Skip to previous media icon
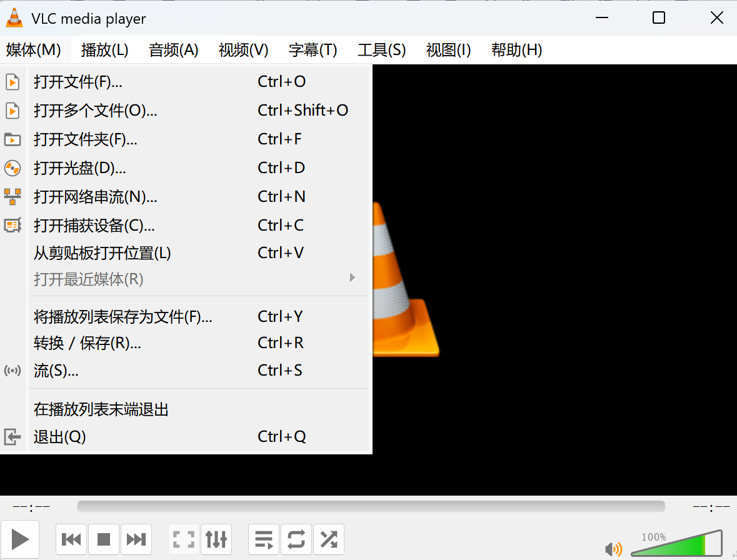This screenshot has width=737, height=560. 71,539
